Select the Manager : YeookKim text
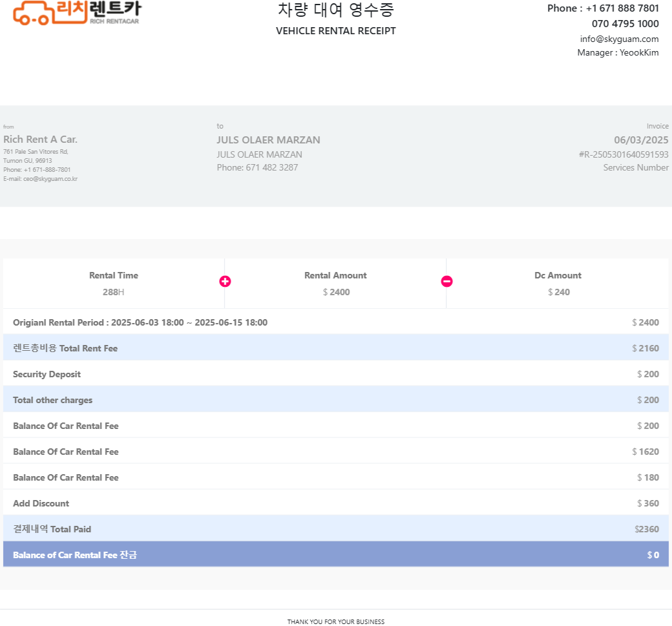672x626 pixels. point(618,52)
